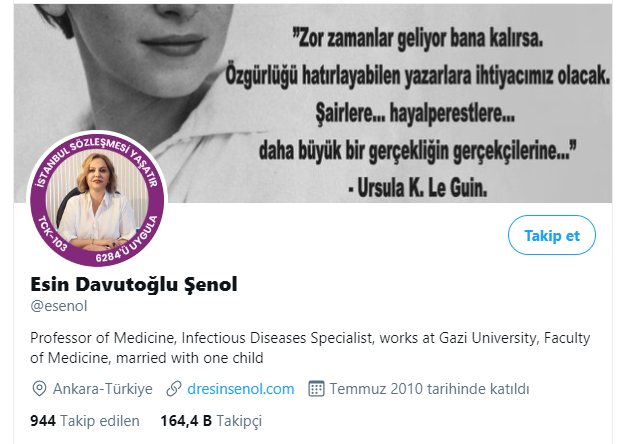Click the 944 following count number
This screenshot has height=444, width=626.
tap(43, 421)
